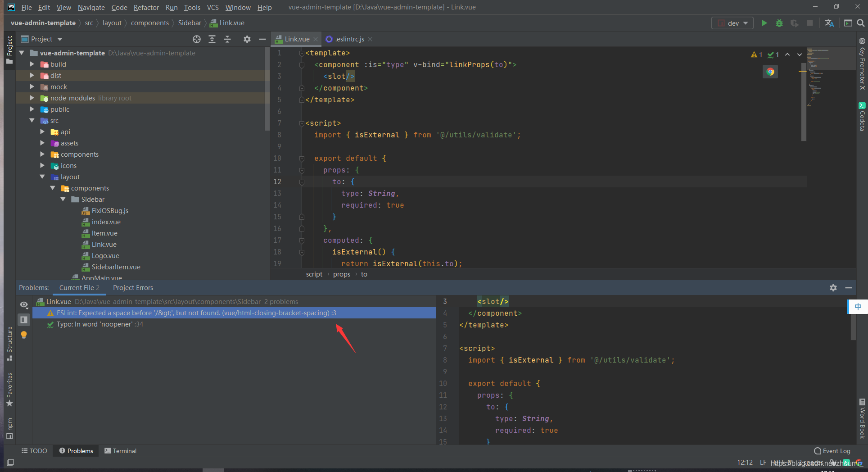Open the Structure tool window stripe

coord(9,344)
